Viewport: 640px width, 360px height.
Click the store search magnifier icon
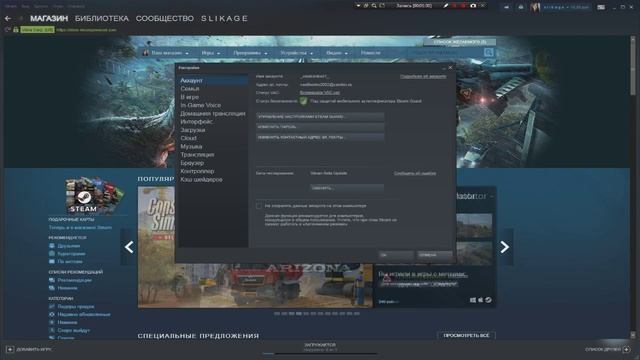point(488,52)
